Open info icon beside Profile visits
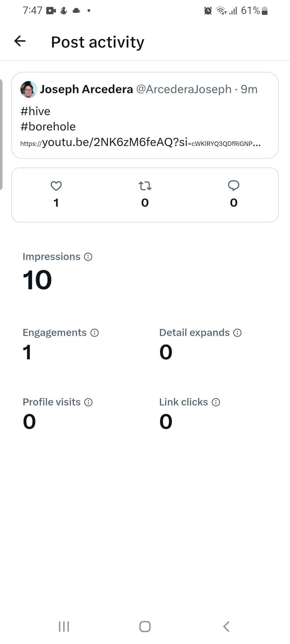Viewport: 290px width, 644px height. [x=88, y=402]
